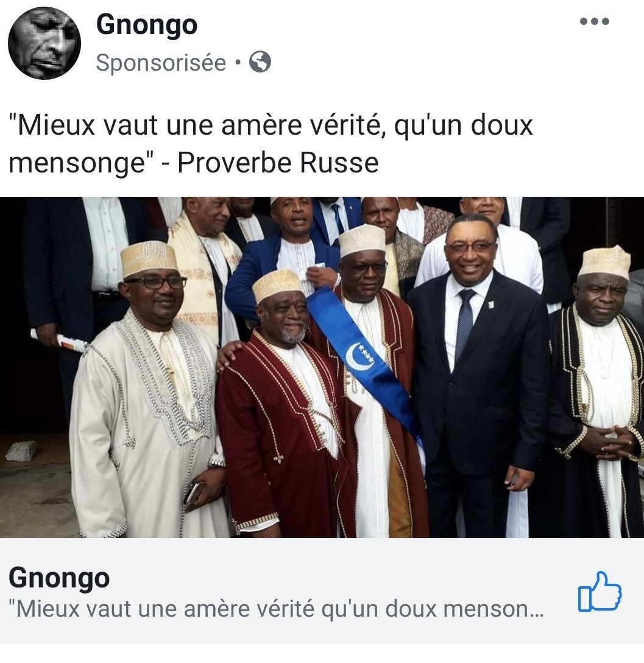
Task: Select the caption line starting "Mieux vaut"
Action: 271,126
